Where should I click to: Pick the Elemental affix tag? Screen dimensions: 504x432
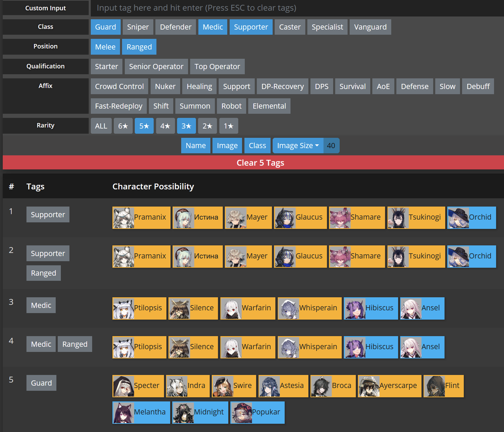(x=269, y=106)
